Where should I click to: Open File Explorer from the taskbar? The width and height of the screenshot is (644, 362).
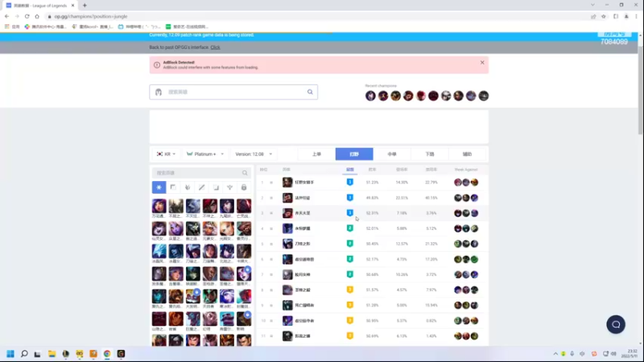pyautogui.click(x=52, y=353)
